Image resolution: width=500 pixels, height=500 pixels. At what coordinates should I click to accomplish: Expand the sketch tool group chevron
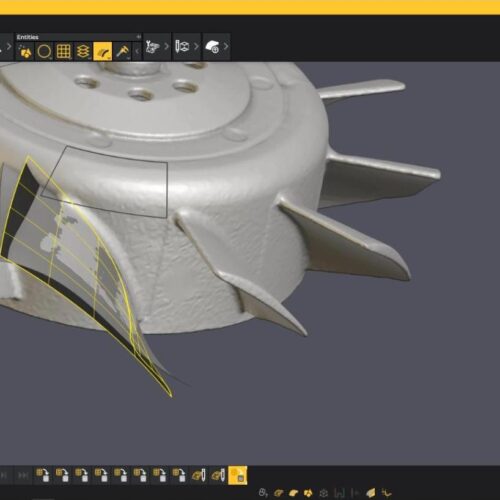click(x=196, y=46)
